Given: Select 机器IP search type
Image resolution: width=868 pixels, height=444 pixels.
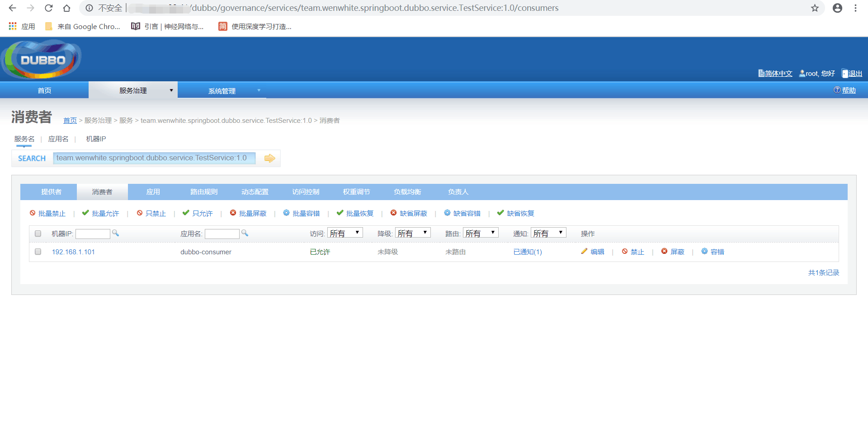Looking at the screenshot, I should point(96,139).
